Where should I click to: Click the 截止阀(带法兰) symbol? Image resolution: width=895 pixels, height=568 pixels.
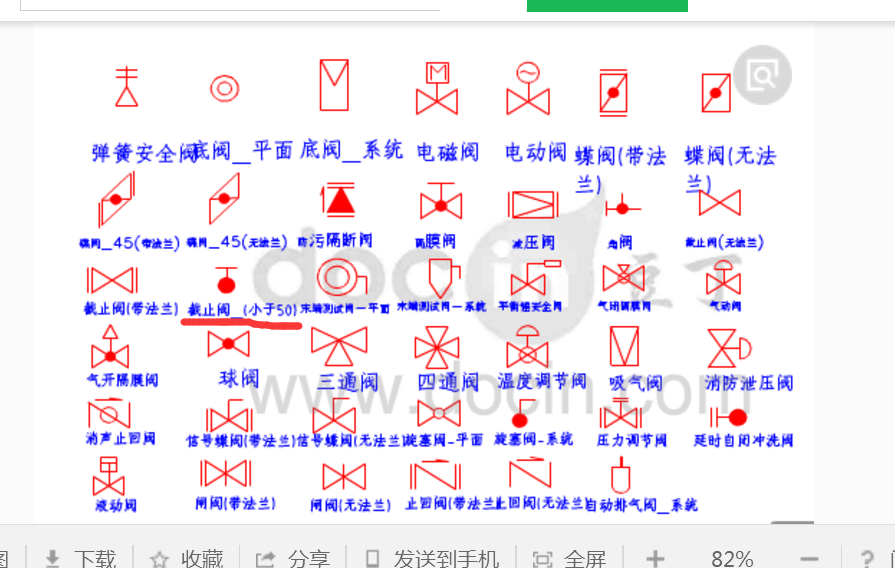tap(112, 281)
